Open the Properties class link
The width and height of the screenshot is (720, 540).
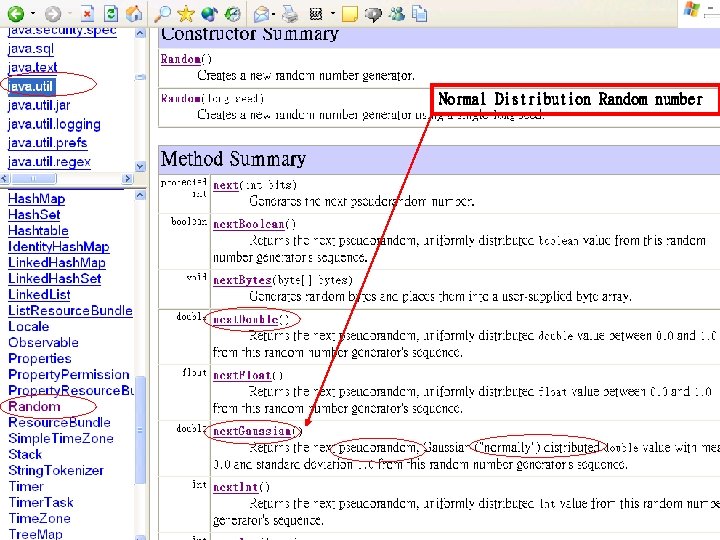[x=40, y=359]
